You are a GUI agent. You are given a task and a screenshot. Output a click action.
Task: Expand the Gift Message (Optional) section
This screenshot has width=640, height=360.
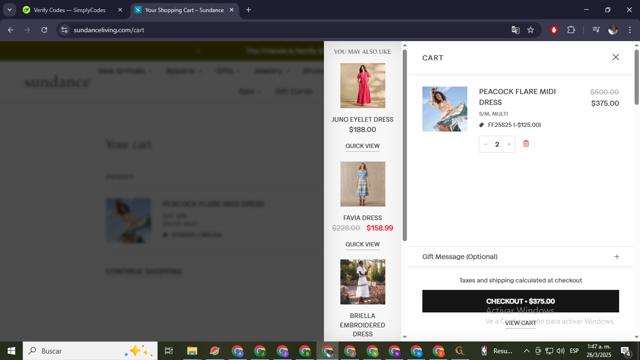pyautogui.click(x=520, y=257)
